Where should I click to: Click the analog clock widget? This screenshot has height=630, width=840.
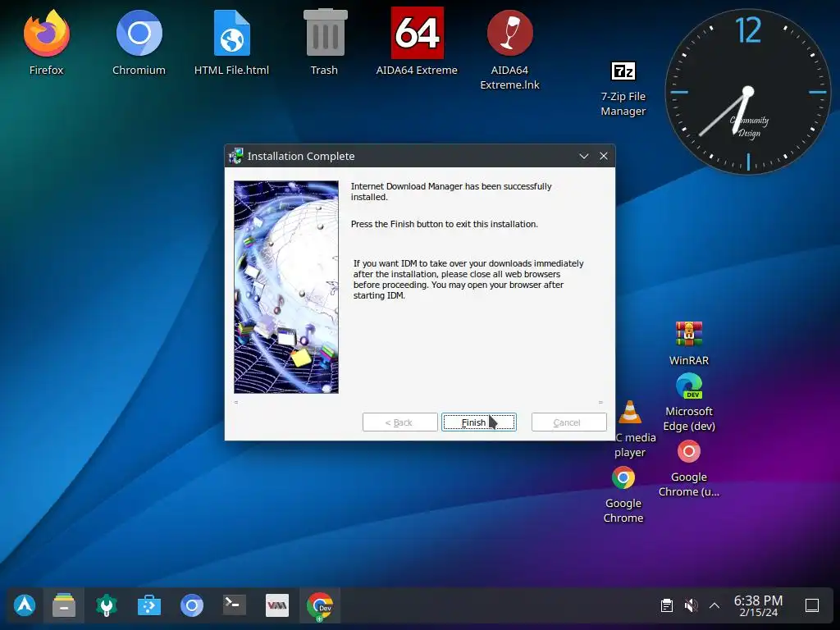click(748, 92)
